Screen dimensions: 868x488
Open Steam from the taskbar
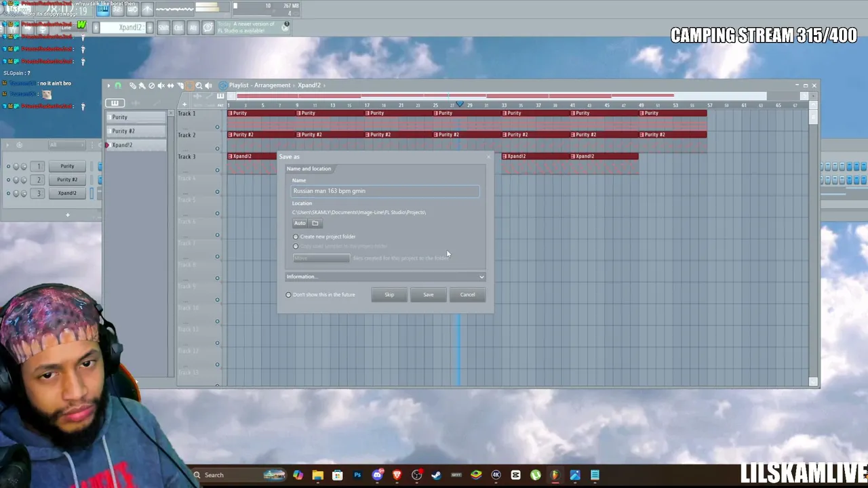click(436, 475)
